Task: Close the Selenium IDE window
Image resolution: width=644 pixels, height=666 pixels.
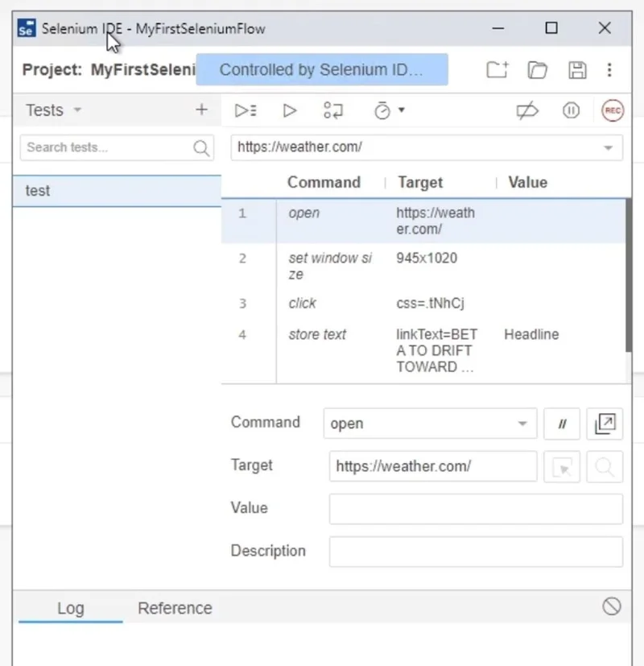Action: (x=605, y=28)
